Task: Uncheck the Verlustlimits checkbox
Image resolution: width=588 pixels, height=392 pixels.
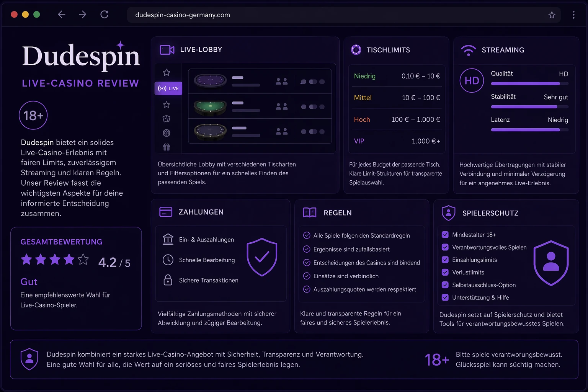Action: click(445, 272)
